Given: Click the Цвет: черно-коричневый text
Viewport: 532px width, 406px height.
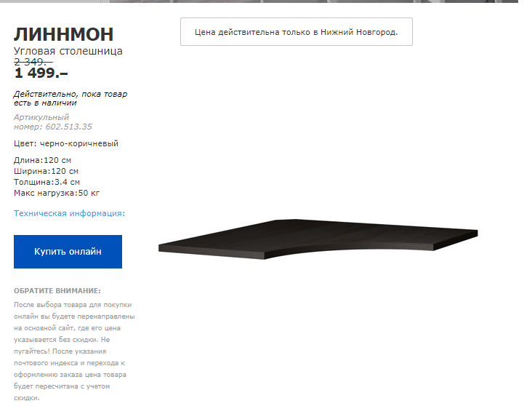Looking at the screenshot, I should coord(66,143).
